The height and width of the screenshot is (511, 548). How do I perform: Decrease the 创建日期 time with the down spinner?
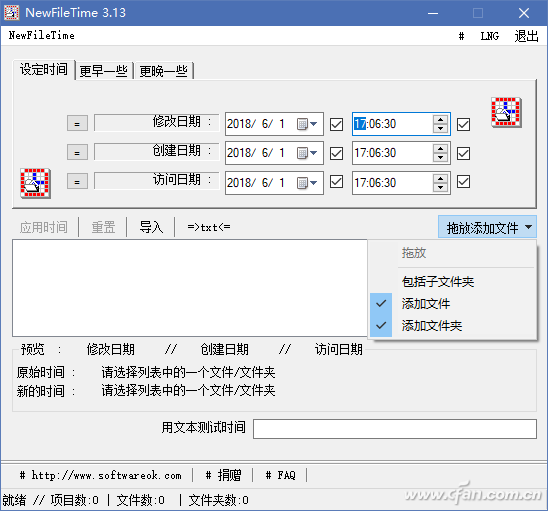click(440, 157)
